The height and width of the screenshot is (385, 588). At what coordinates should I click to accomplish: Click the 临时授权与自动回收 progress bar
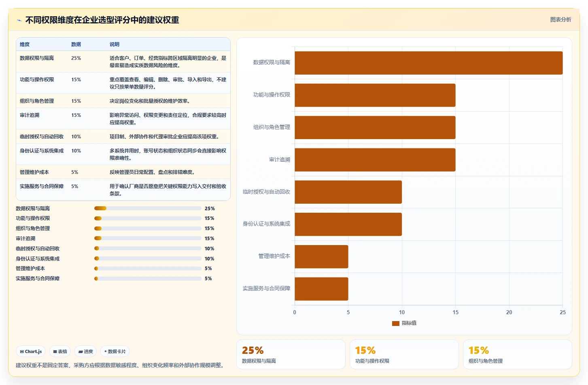pos(148,248)
